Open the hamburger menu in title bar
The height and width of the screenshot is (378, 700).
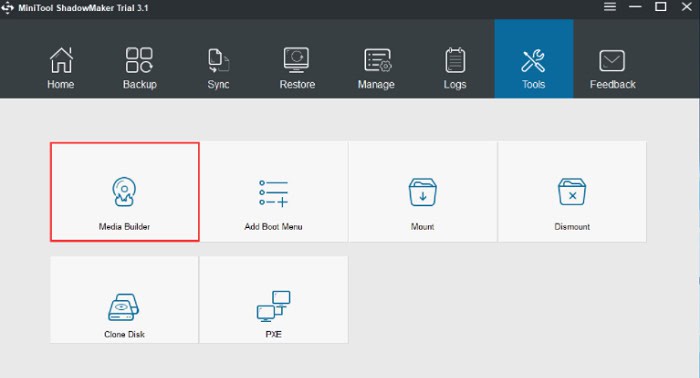coord(610,7)
